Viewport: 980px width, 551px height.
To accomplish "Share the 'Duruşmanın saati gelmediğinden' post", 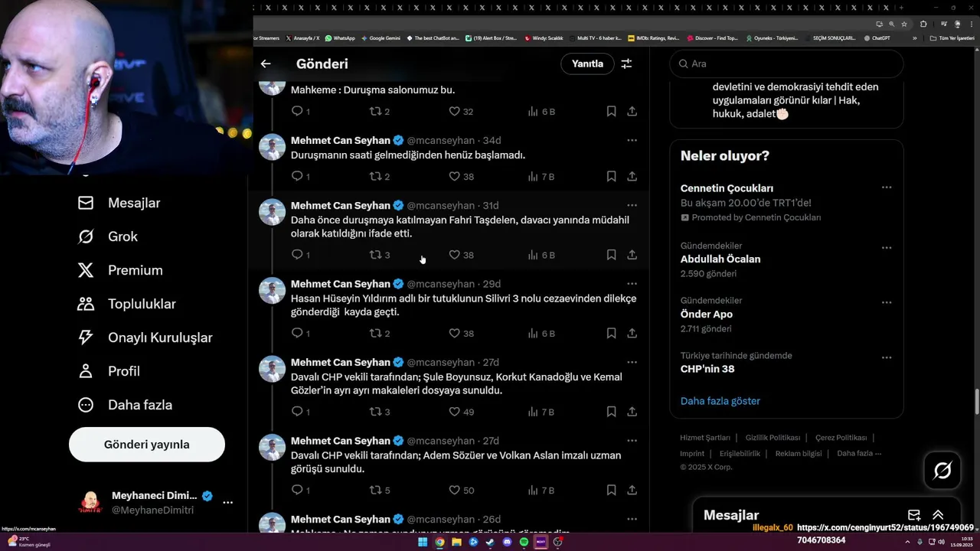I will click(632, 176).
